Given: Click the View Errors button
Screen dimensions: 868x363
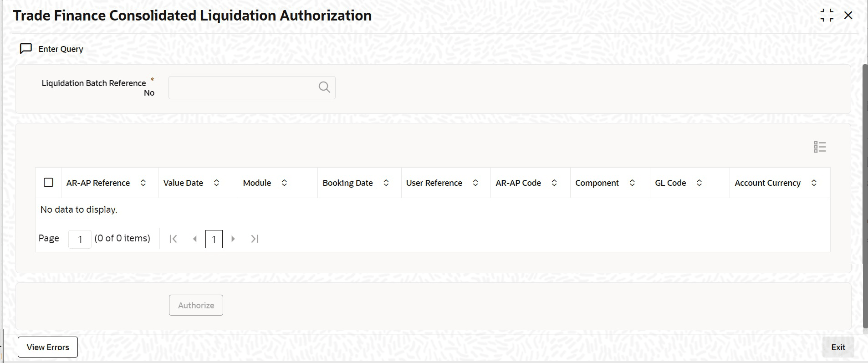Looking at the screenshot, I should pos(47,347).
